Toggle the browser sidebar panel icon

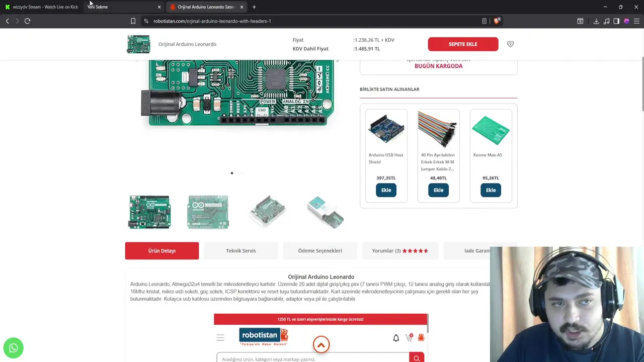tap(616, 21)
